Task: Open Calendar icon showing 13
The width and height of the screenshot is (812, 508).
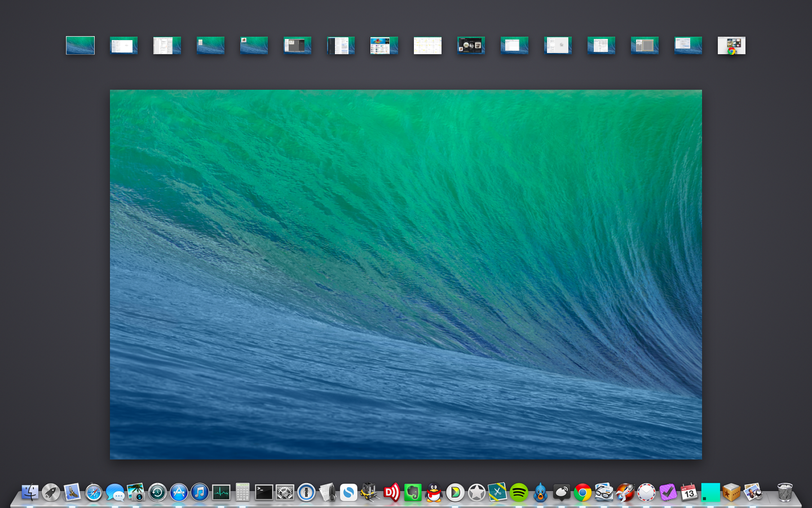Action: pyautogui.click(x=689, y=492)
